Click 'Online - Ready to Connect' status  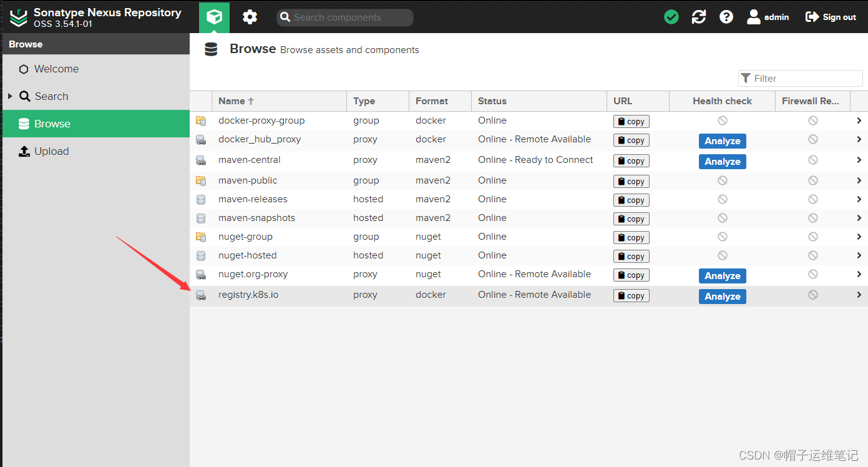click(x=535, y=160)
